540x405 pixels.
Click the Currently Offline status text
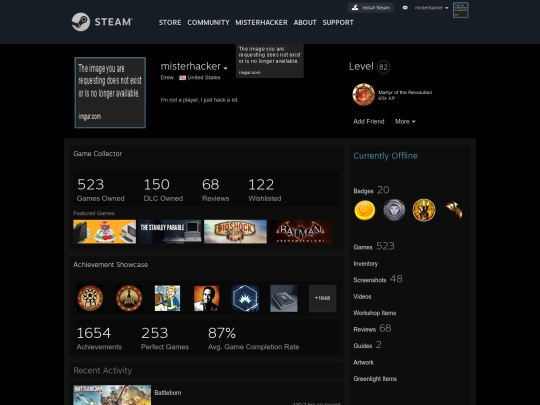pyautogui.click(x=385, y=156)
